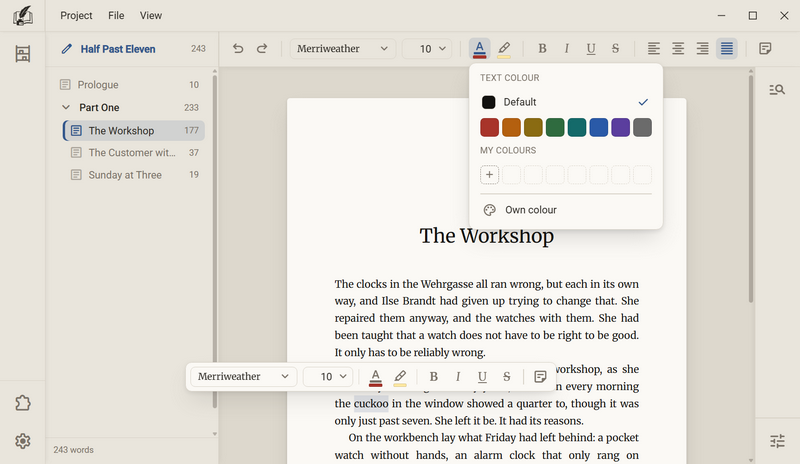Image resolution: width=800 pixels, height=464 pixels.
Task: Select the Default text colour option
Action: (566, 102)
